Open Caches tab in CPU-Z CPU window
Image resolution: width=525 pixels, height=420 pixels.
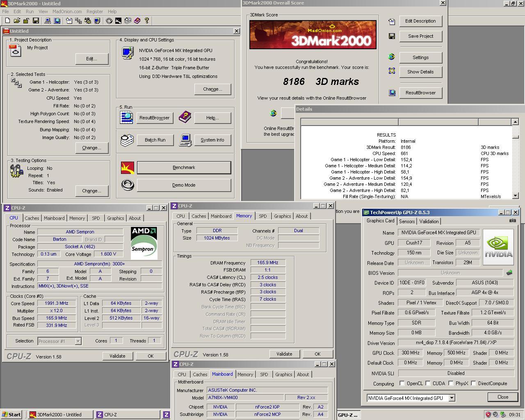tap(32, 218)
